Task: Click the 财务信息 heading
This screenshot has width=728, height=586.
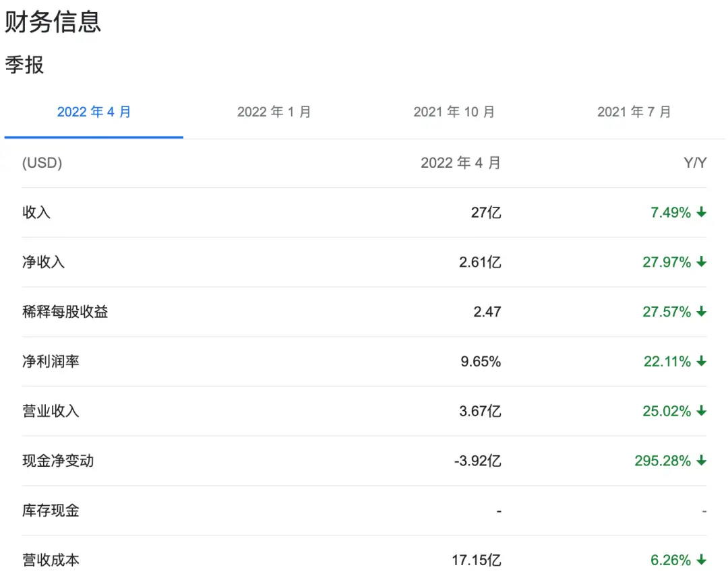Action: (x=53, y=22)
